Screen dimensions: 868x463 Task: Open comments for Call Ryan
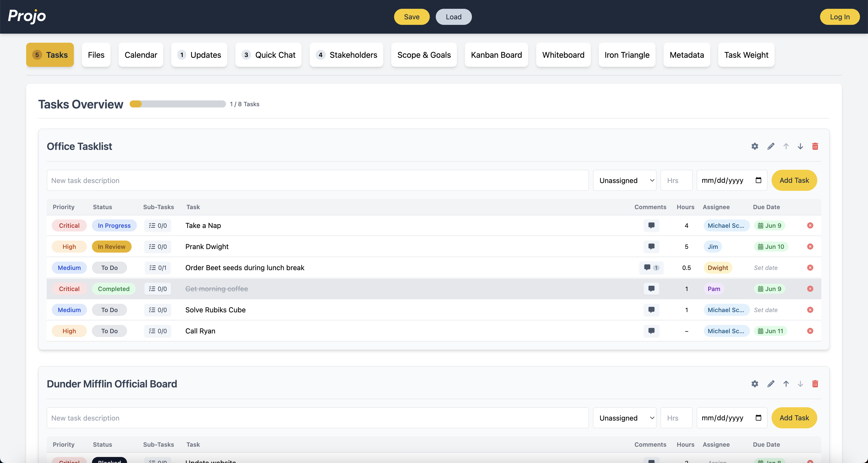651,331
